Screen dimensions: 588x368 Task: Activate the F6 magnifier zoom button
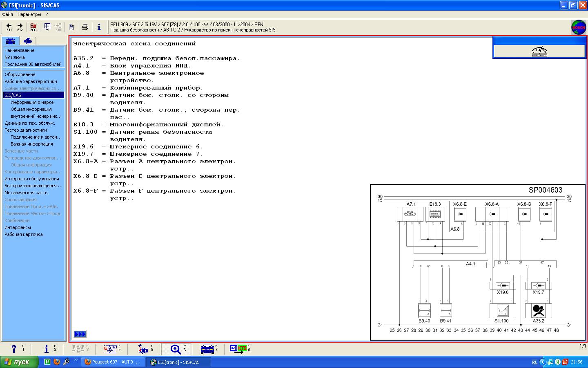pos(177,349)
